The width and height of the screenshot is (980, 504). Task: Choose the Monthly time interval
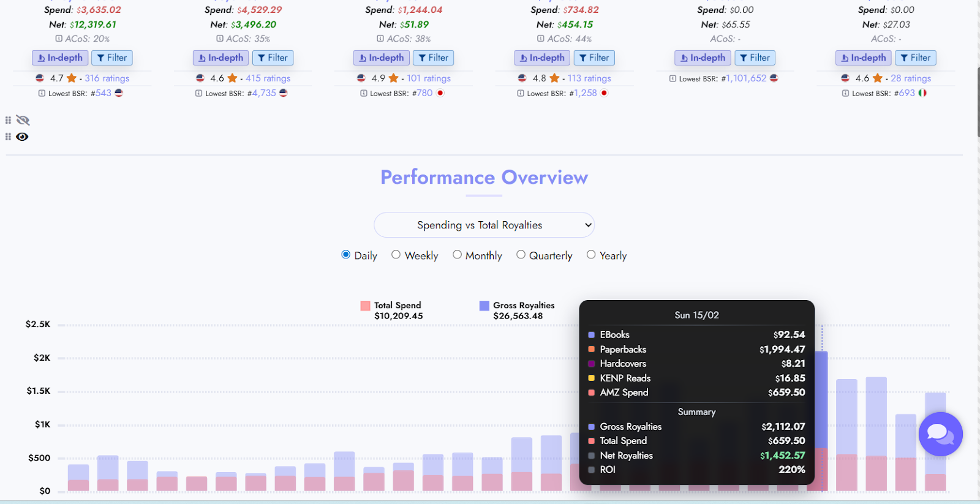tap(457, 255)
